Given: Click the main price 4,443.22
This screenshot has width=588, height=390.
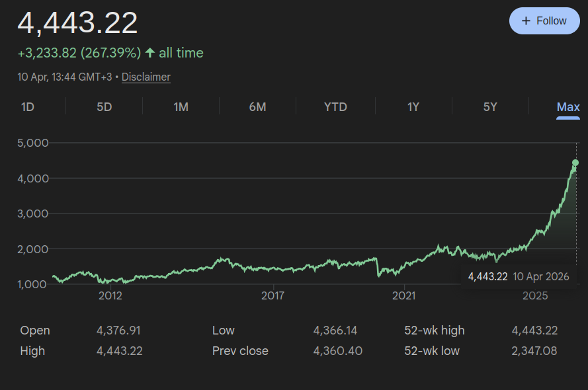Looking at the screenshot, I should 77,23.
